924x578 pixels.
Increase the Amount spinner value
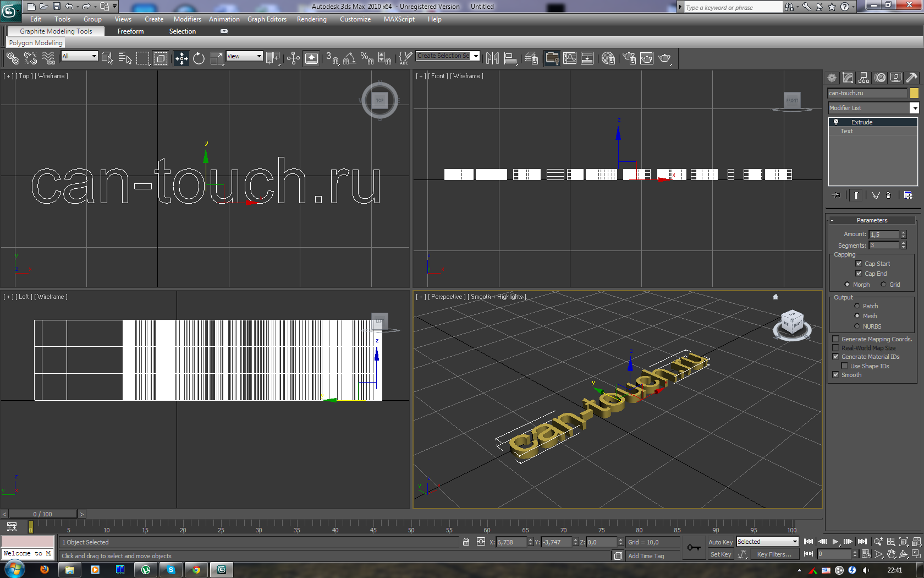pos(903,232)
